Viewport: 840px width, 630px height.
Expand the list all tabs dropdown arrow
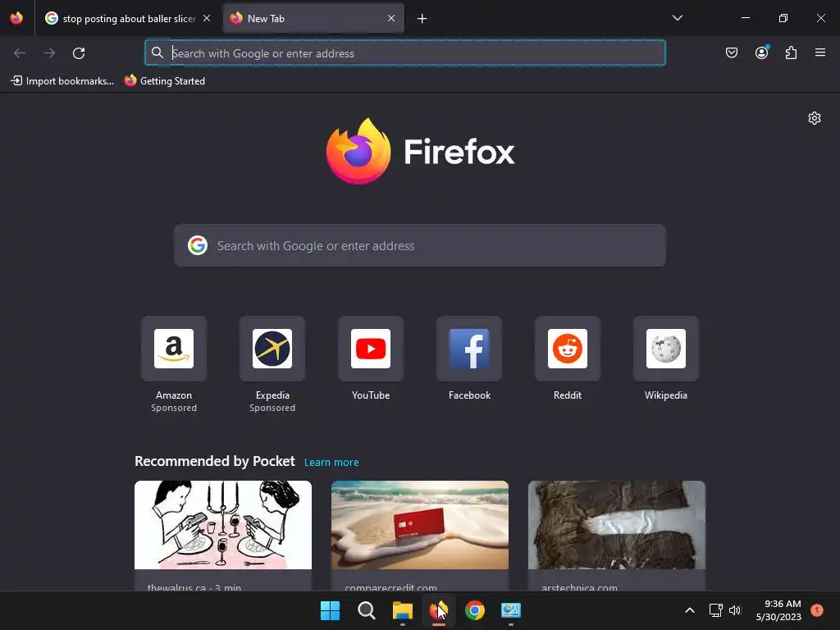[677, 18]
